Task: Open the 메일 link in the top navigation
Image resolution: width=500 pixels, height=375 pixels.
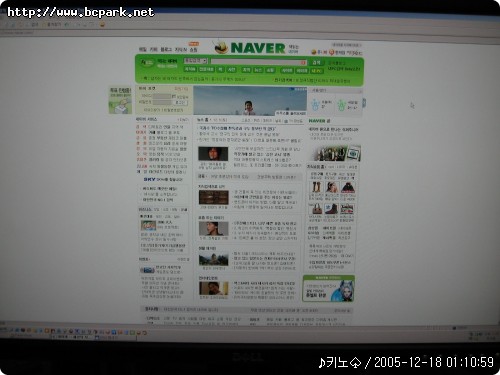Action: pyautogui.click(x=143, y=49)
